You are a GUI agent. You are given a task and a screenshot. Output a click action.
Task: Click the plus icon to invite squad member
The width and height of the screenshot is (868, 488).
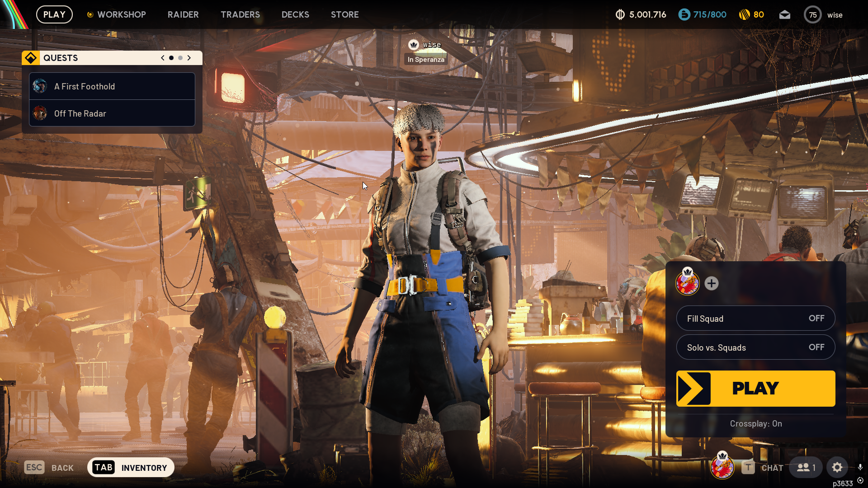[712, 283]
